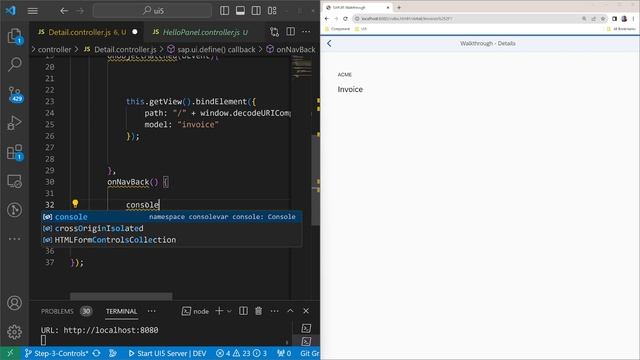Viewport: 640px width, 360px height.
Task: Open the VS Code hamburger menu
Action: pyautogui.click(x=33, y=11)
